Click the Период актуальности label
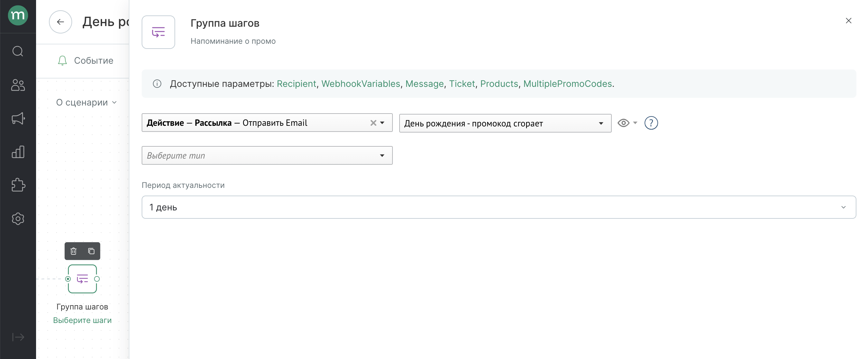The height and width of the screenshot is (359, 868). pos(183,185)
